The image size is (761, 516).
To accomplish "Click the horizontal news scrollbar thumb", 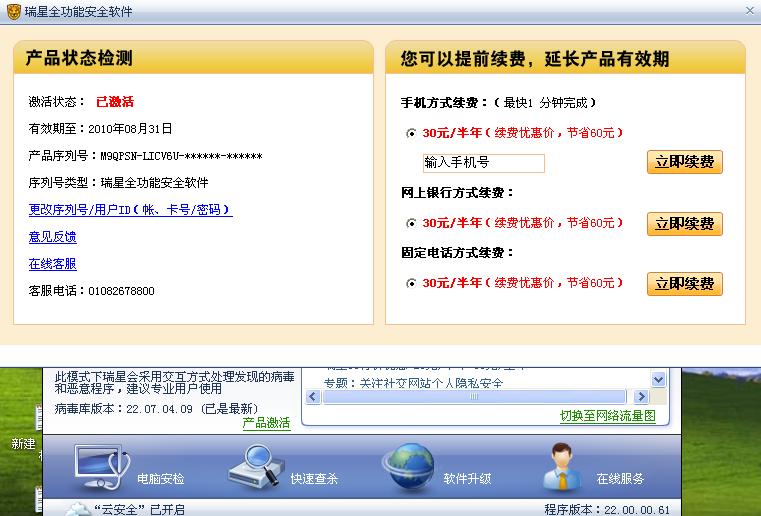I will pos(474,397).
